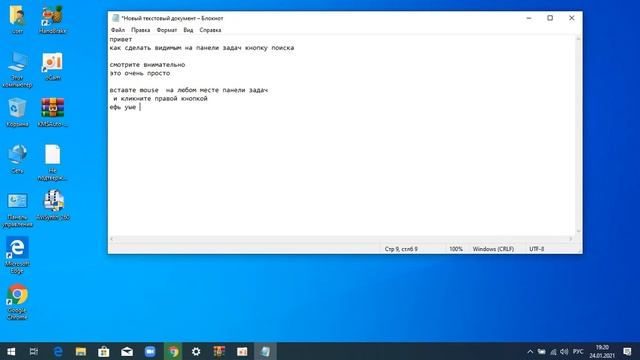Show hidden tray icons chevron

point(530,351)
